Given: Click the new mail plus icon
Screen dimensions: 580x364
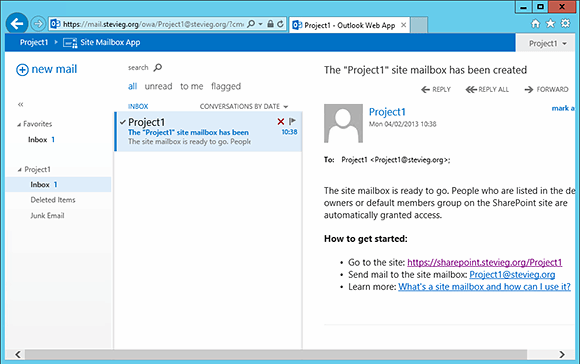Looking at the screenshot, I should pyautogui.click(x=22, y=70).
